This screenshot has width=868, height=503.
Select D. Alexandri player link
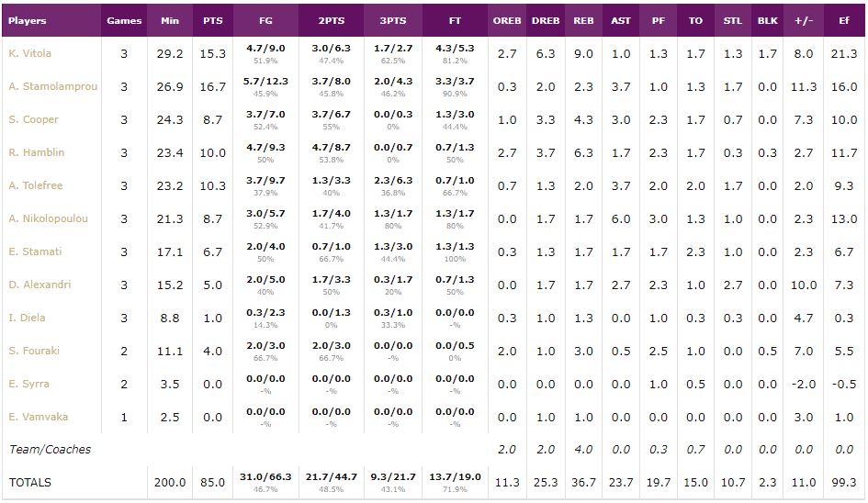click(x=39, y=285)
